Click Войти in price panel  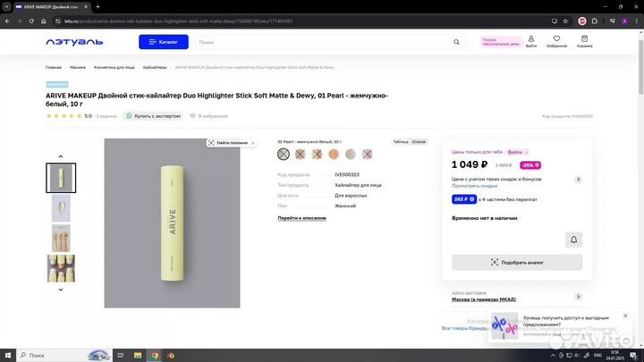click(517, 152)
